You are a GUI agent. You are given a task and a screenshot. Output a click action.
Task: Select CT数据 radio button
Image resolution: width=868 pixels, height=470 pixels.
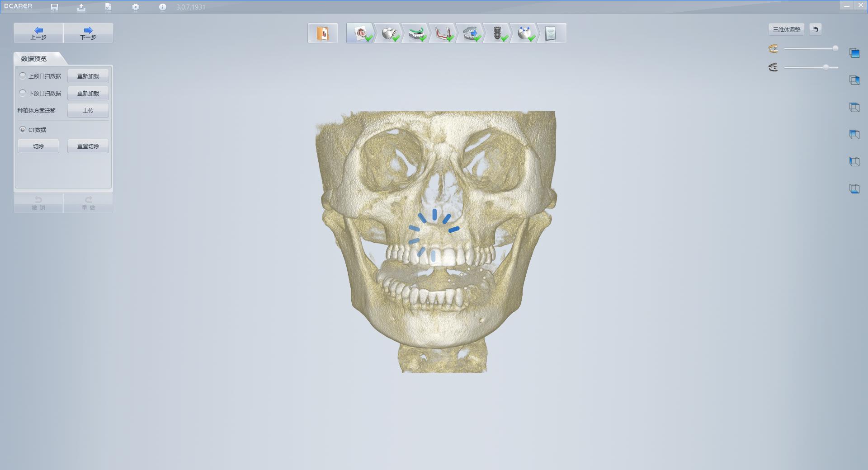23,130
